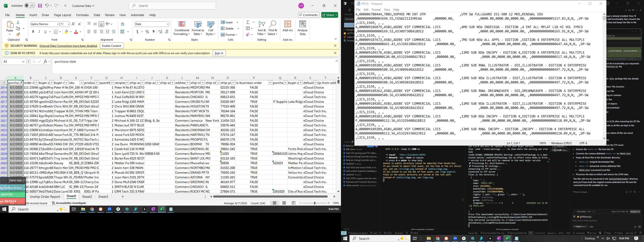Screen dimensions: 644x242
Task: Click the Increase Indent icon
Action: 113,32
